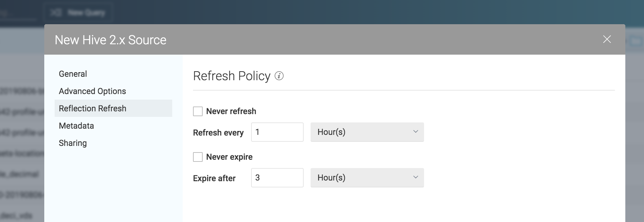
Task: Enable the Never refresh checkbox
Action: point(198,111)
